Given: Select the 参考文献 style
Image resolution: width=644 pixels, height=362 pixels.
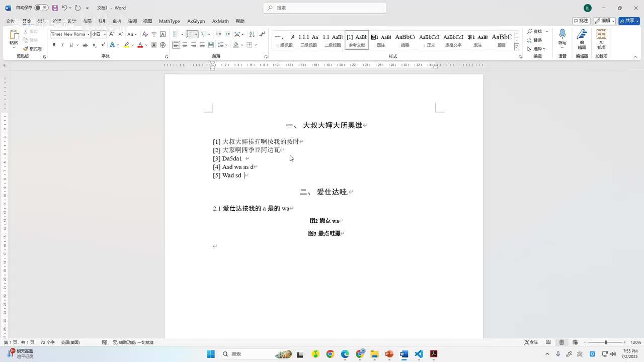Looking at the screenshot, I should [357, 40].
